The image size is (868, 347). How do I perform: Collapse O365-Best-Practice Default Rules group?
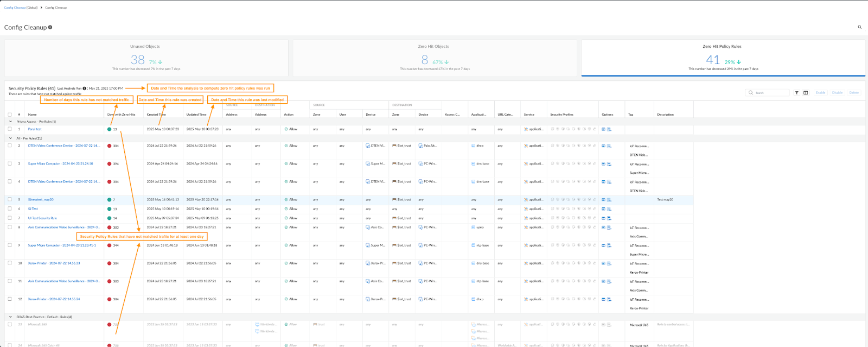[x=10, y=317]
